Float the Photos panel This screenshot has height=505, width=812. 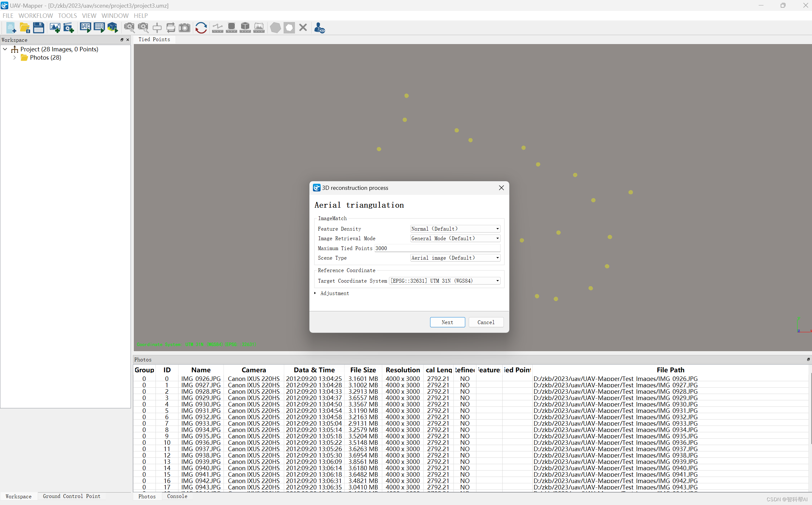pos(808,360)
